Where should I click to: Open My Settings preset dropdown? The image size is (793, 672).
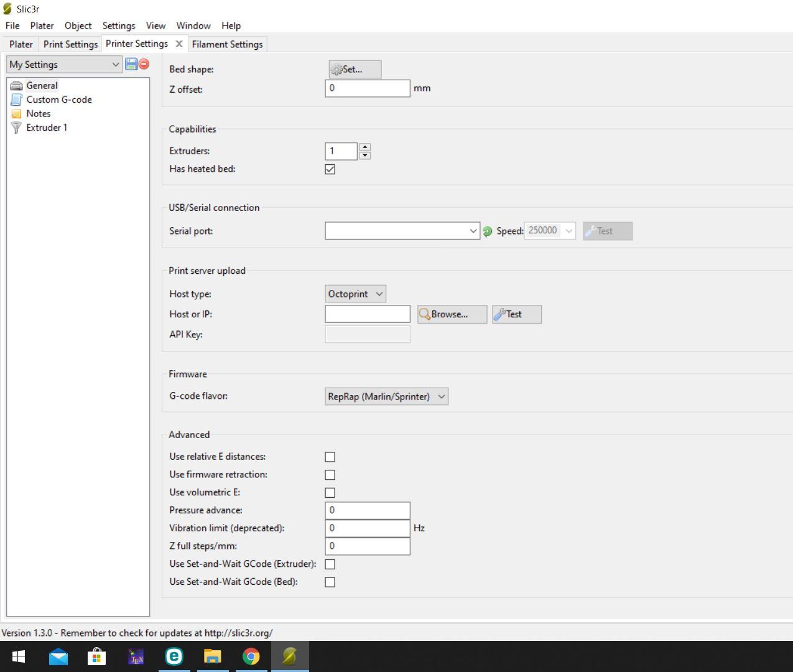click(x=64, y=65)
